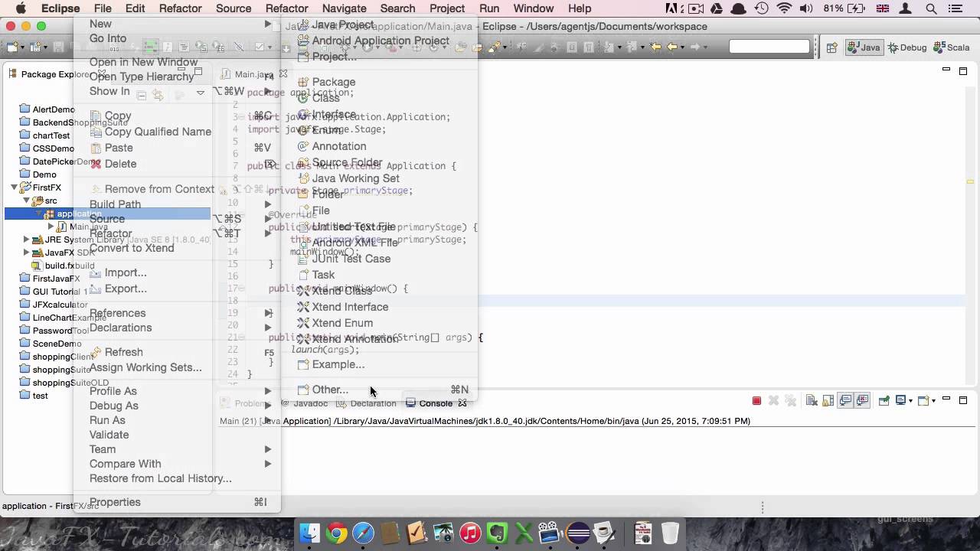Click the Open Perspective icon
980x551 pixels.
[831, 47]
